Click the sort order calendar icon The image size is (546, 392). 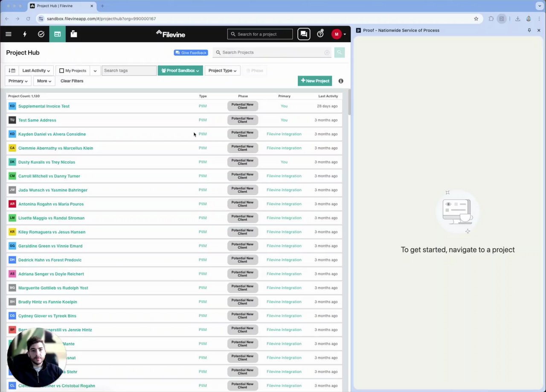(12, 70)
